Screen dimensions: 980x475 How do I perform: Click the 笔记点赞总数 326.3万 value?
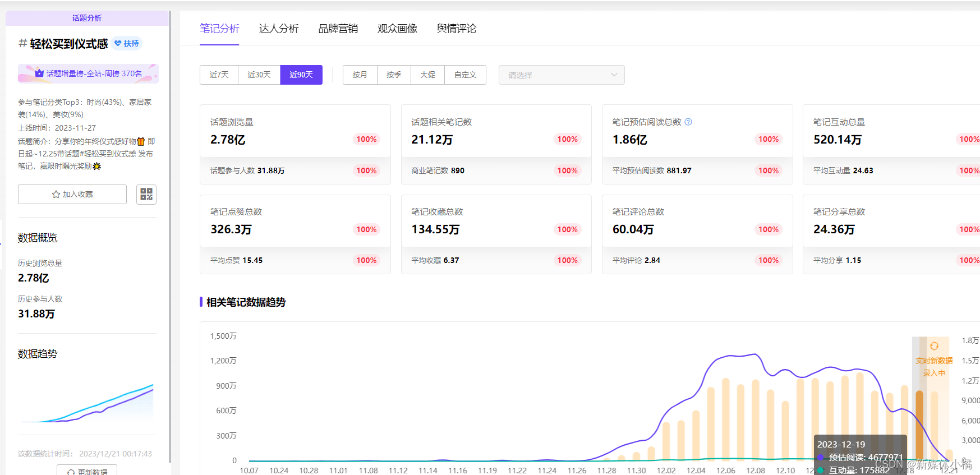click(231, 229)
